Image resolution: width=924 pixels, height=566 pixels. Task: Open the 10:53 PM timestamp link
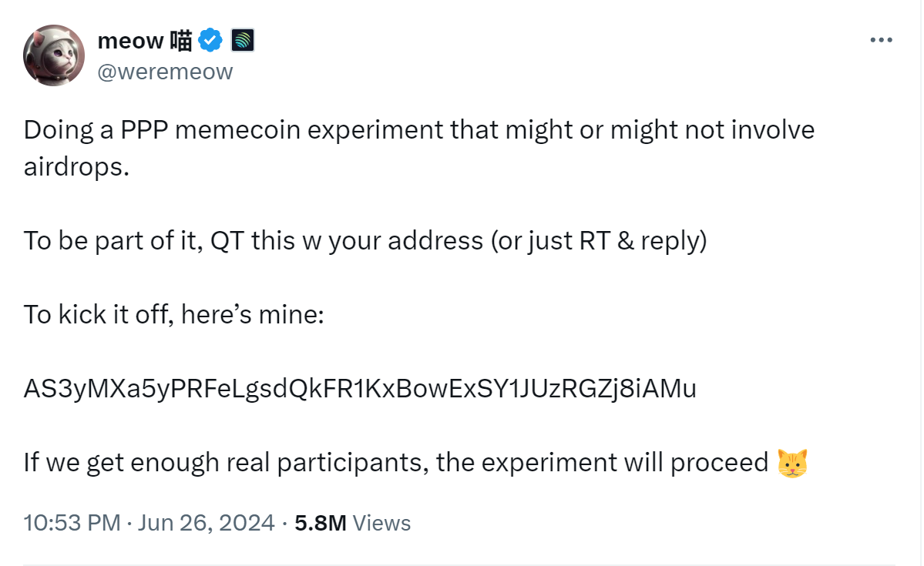(72, 523)
